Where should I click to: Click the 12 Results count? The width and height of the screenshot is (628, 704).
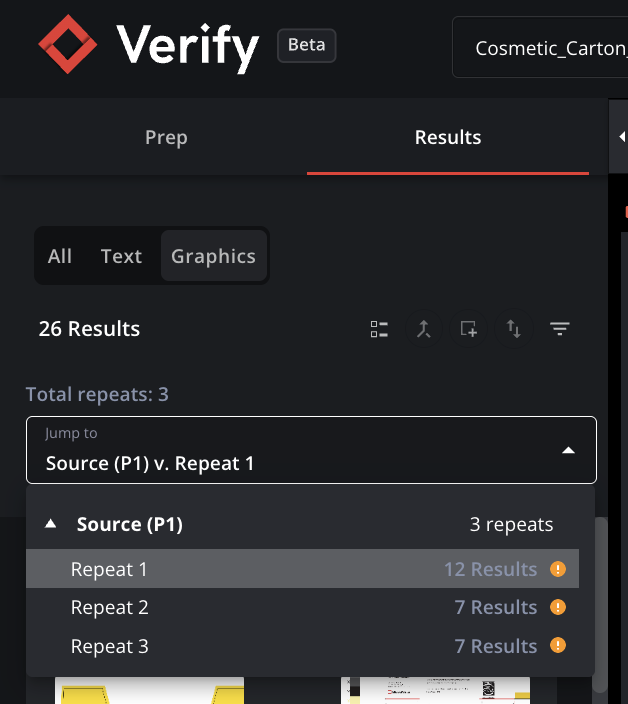point(490,569)
